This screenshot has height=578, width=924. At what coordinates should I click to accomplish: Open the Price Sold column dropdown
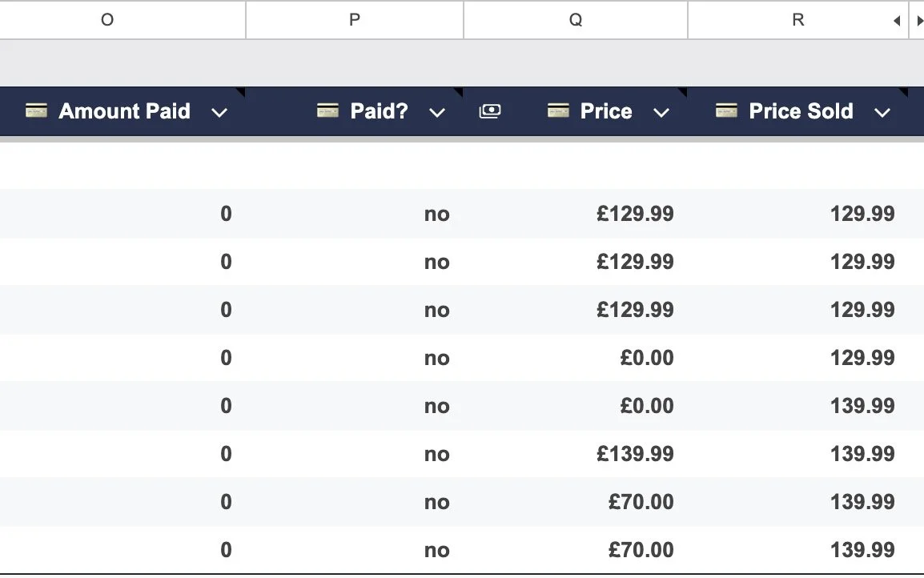click(882, 112)
